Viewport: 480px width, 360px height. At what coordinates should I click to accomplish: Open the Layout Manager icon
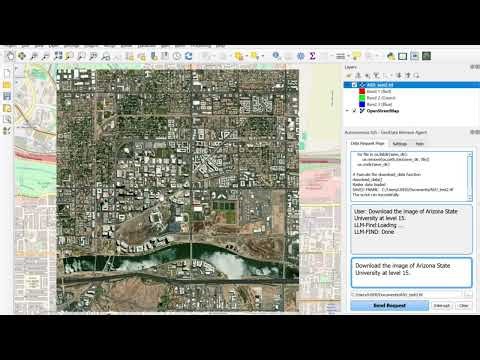(7, 119)
